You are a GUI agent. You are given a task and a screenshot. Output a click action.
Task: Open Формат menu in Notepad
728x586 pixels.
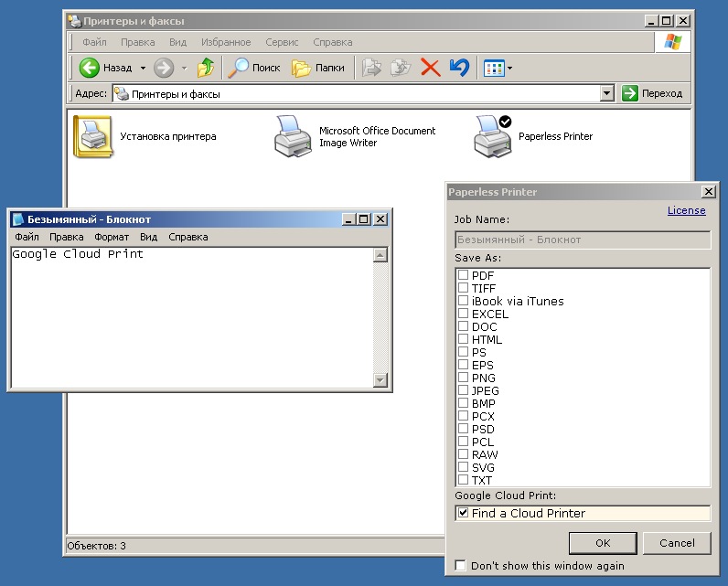(112, 237)
